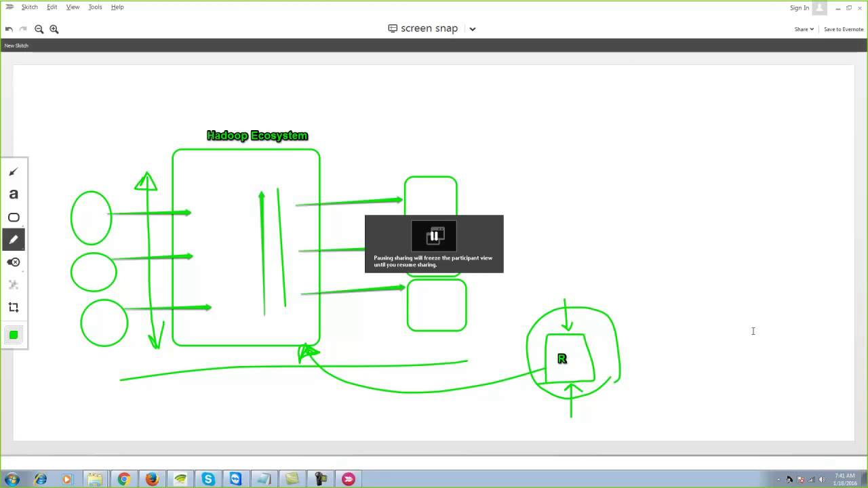868x488 pixels.
Task: Select the Stamp tool
Action: (x=13, y=262)
